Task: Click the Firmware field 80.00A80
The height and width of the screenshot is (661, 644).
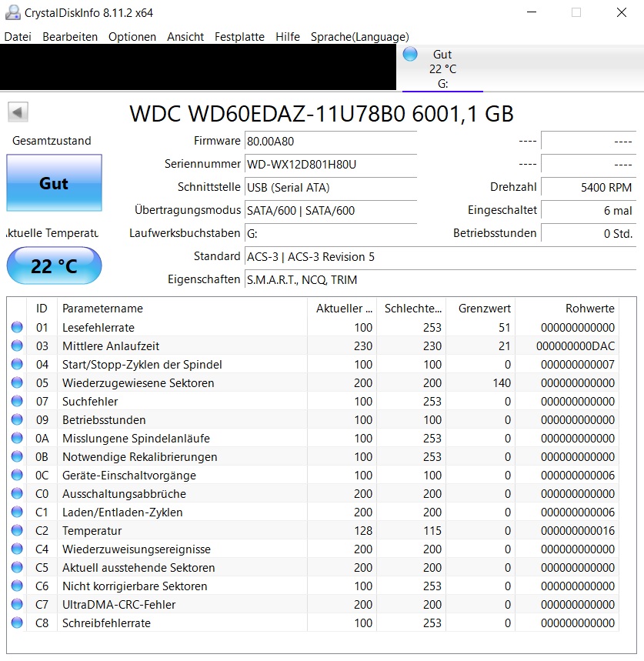Action: coord(330,141)
